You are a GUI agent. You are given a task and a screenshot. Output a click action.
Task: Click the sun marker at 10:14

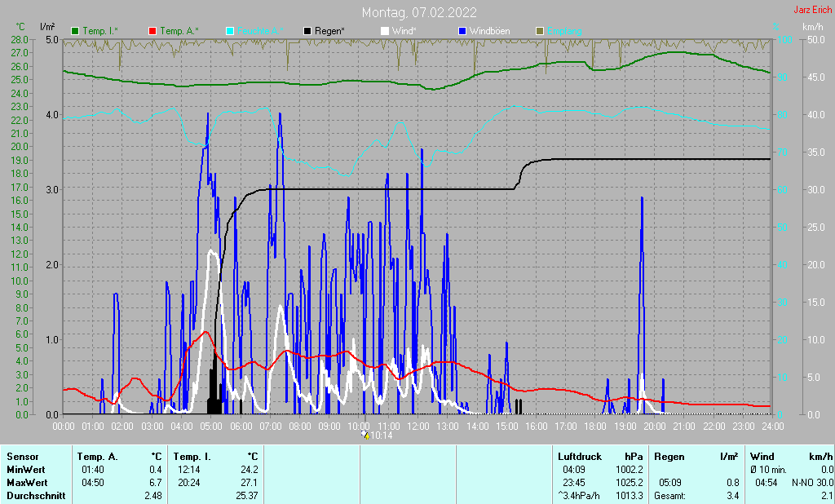pyautogui.click(x=364, y=435)
